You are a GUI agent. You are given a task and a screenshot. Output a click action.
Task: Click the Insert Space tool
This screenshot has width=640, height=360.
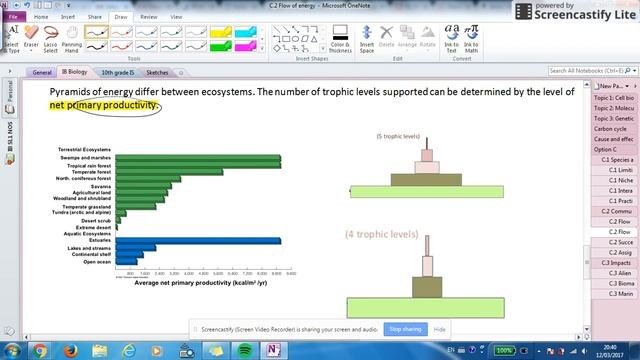pos(367,39)
